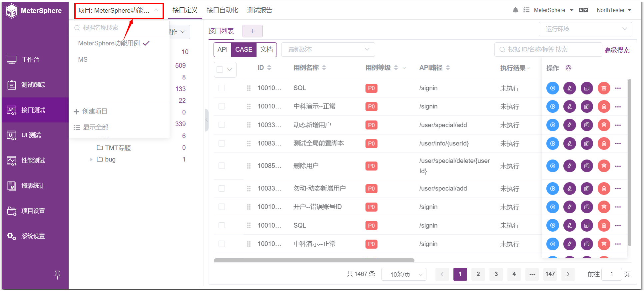Viewport: 644px width, 292px height.
Task: Switch to 接口定义 tab
Action: [185, 10]
